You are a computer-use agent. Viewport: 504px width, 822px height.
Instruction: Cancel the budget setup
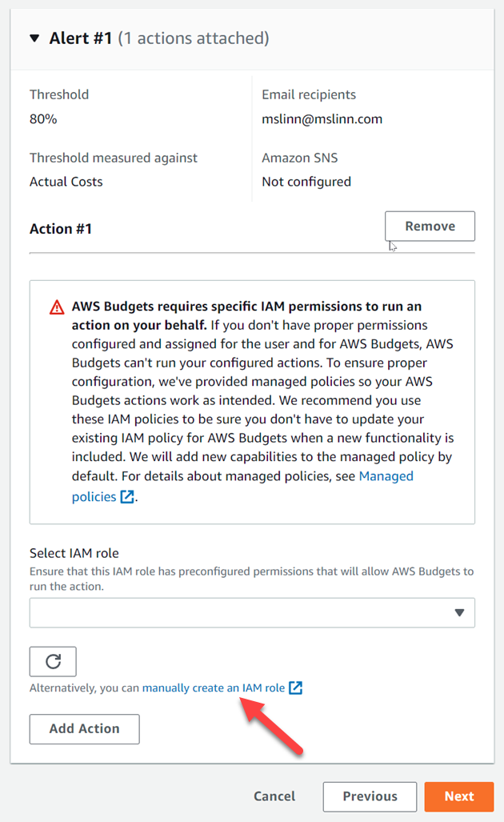pyautogui.click(x=274, y=796)
